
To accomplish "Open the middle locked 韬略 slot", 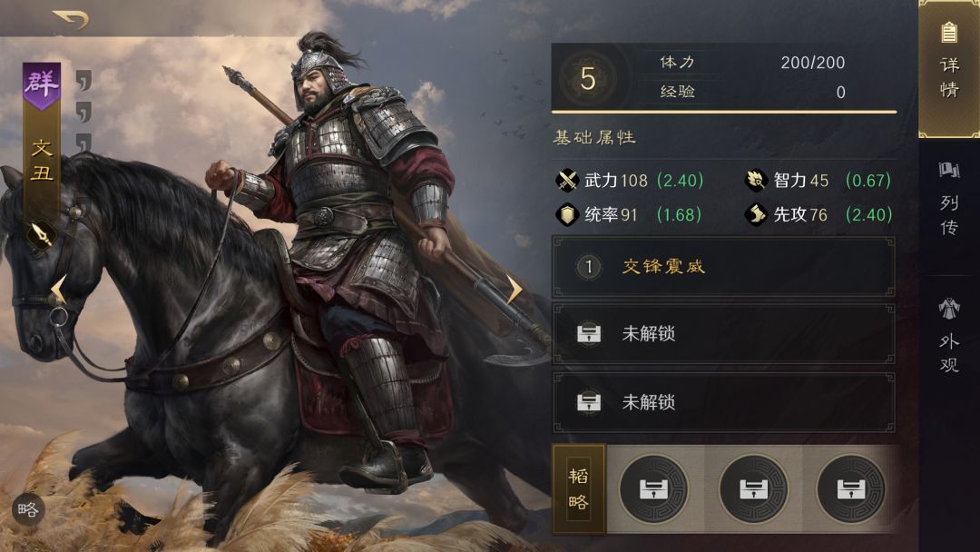I will coord(753,488).
